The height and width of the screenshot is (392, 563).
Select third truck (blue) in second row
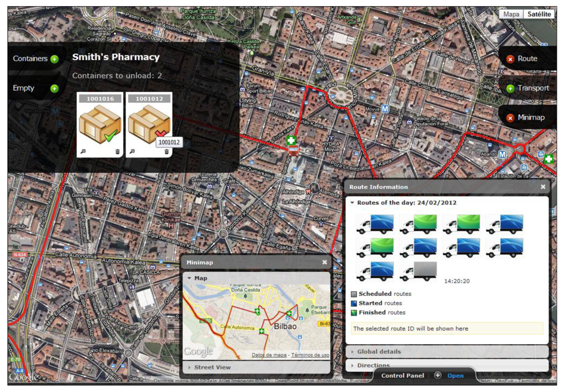click(462, 248)
